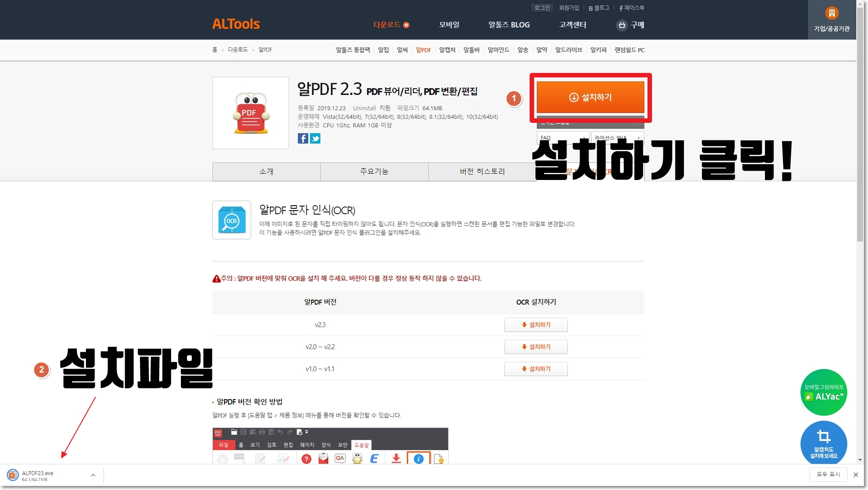Select 알씨 in the product list
This screenshot has height=490, width=868.
[x=402, y=50]
